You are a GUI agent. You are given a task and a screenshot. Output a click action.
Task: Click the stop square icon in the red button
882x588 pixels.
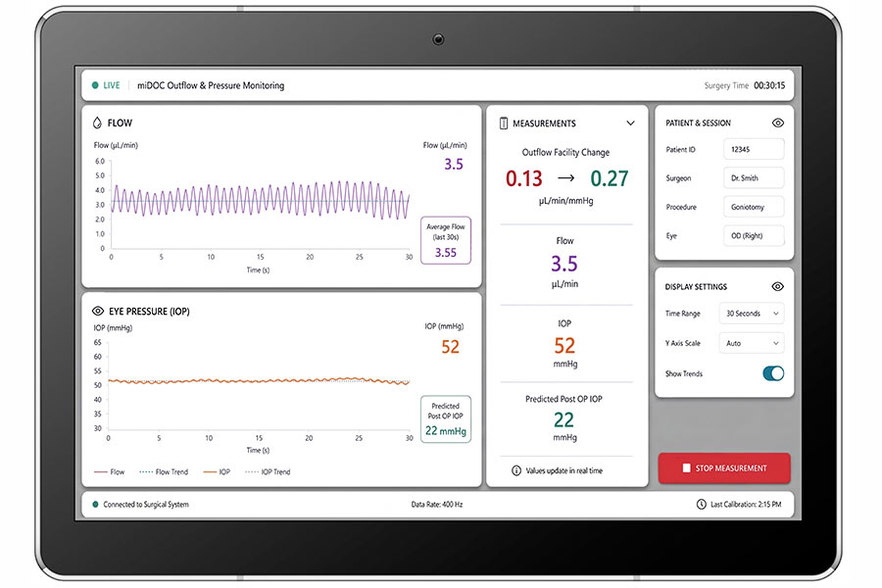coord(686,467)
